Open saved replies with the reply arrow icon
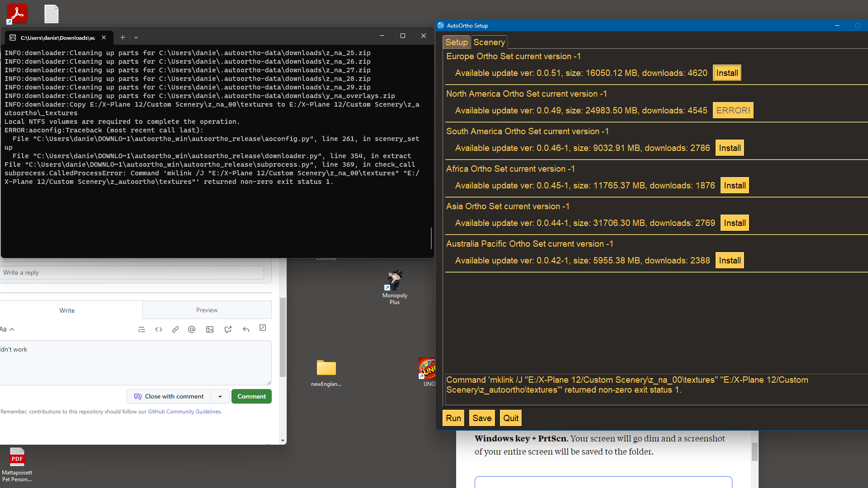The height and width of the screenshot is (488, 868). (x=246, y=329)
